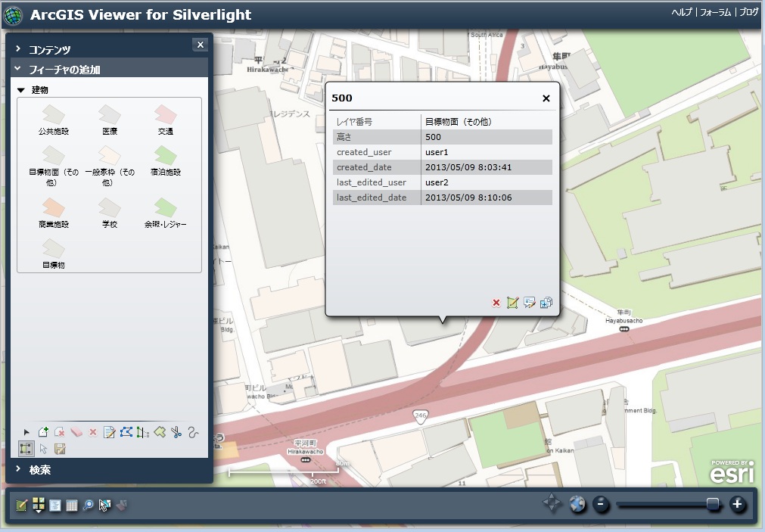Select the union features icon

[160, 432]
